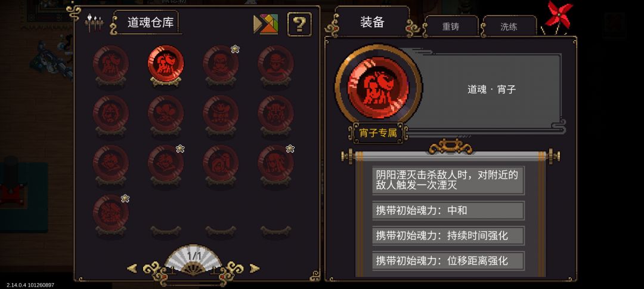Screen dimensions: 644x289
Task: Select the highlighted 宵子 soul orb
Action: point(166,64)
